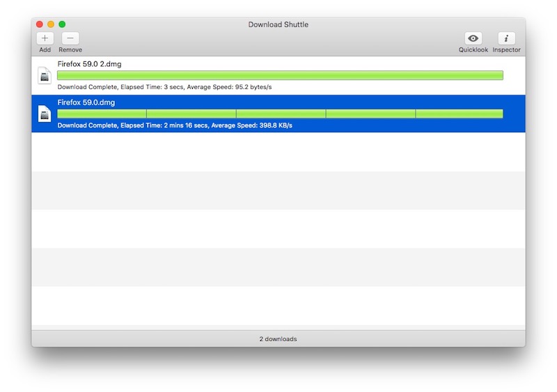Click the Remove download minus icon

(x=70, y=38)
